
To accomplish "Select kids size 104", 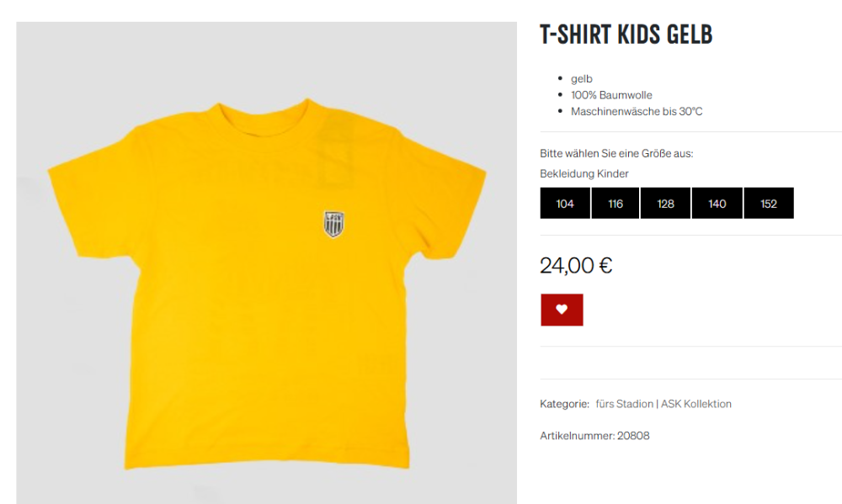I will 565,204.
